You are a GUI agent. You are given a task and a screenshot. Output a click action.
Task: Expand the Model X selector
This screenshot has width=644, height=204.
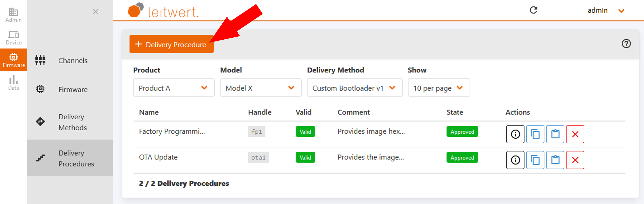click(x=261, y=88)
